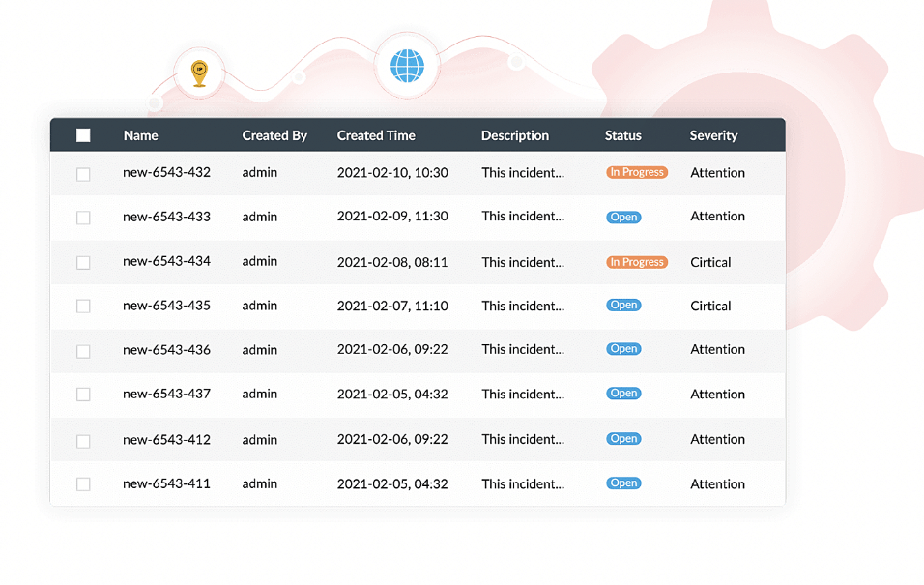Click the description of new-6543-432
This screenshot has width=924, height=585.
pos(523,173)
